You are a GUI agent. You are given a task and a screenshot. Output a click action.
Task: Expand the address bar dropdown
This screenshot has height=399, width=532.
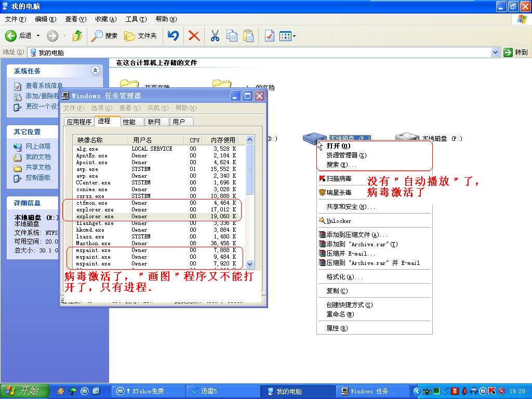pos(495,52)
